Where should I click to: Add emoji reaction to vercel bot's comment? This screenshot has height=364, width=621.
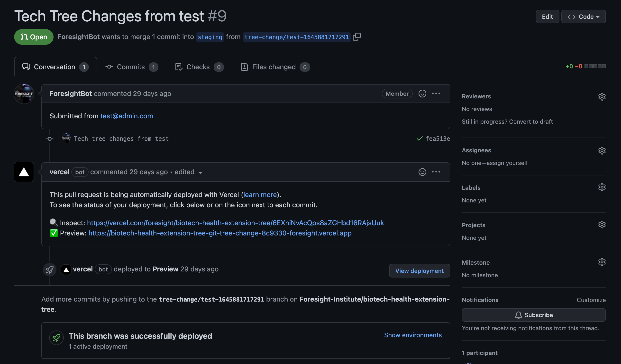[422, 172]
